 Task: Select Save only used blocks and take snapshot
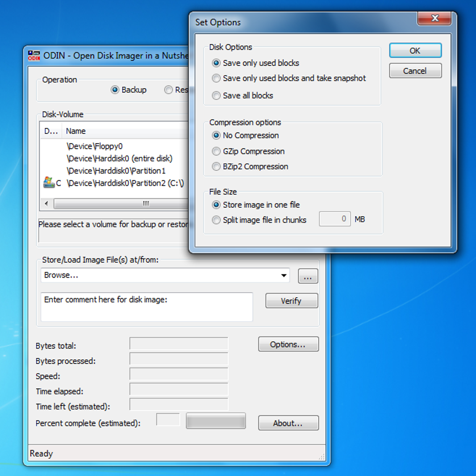(216, 78)
